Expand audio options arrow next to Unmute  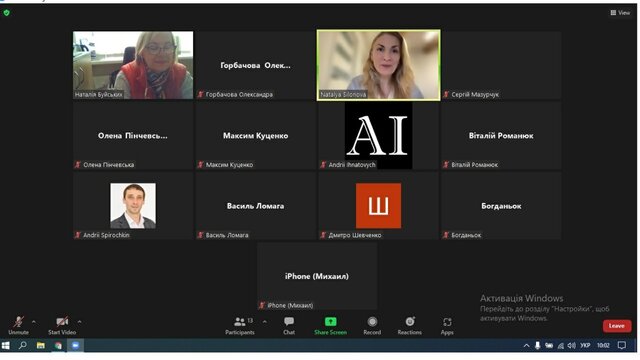click(34, 322)
